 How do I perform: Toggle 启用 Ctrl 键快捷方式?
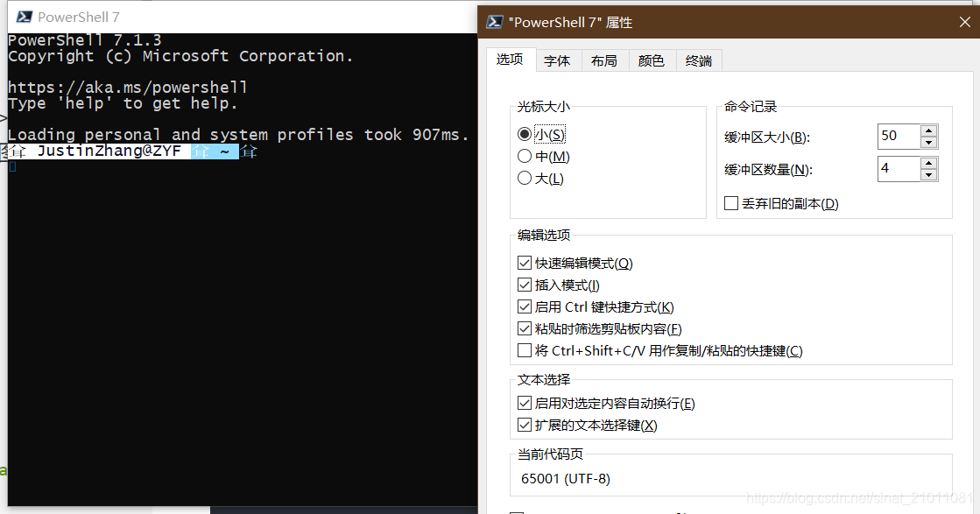pyautogui.click(x=524, y=306)
